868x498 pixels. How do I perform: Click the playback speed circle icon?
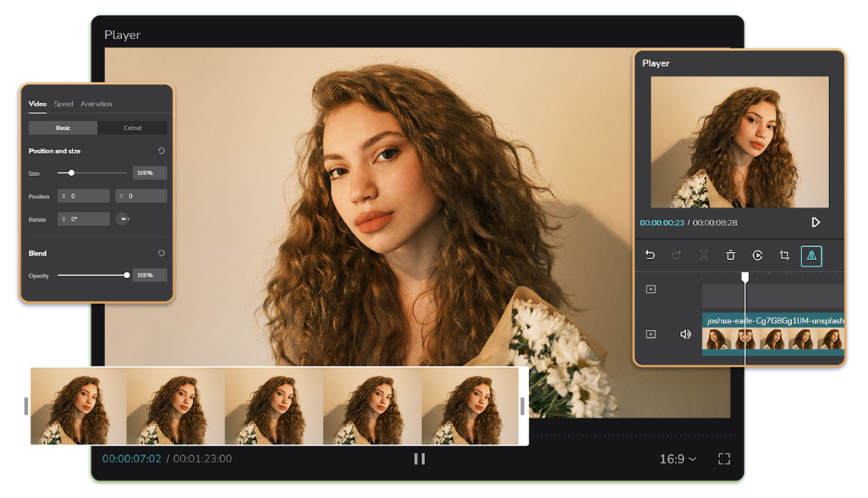758,255
